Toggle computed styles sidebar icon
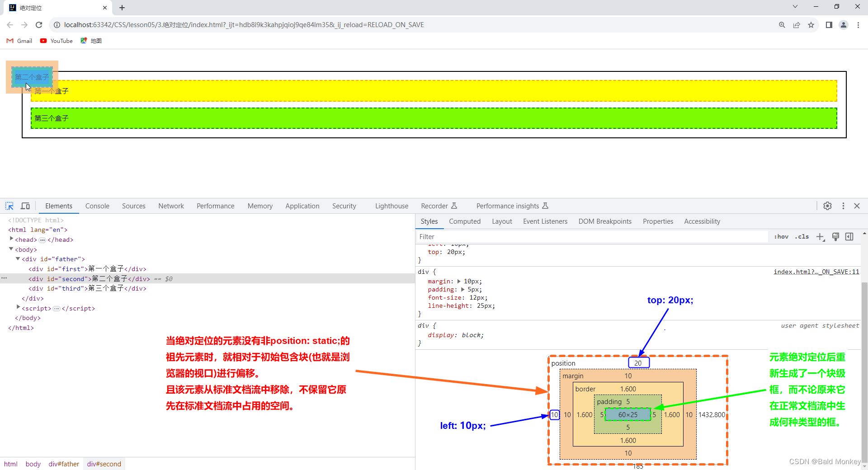This screenshot has width=868, height=470. pos(849,237)
